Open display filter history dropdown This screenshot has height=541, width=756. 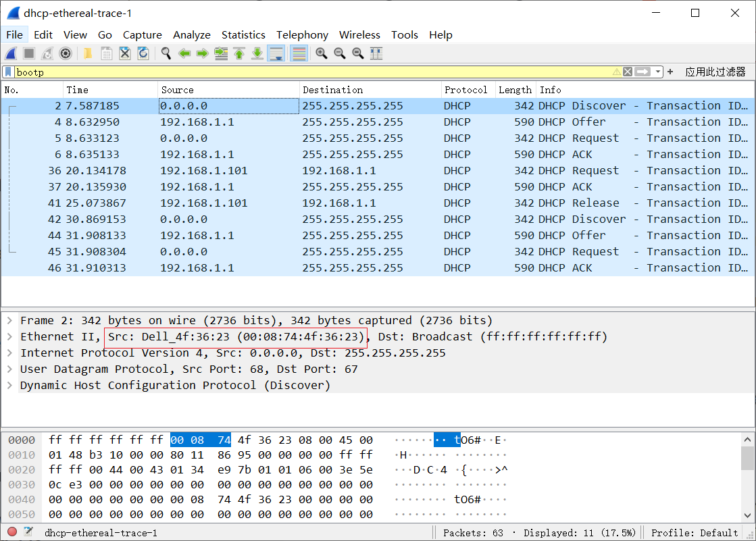pyautogui.click(x=658, y=72)
